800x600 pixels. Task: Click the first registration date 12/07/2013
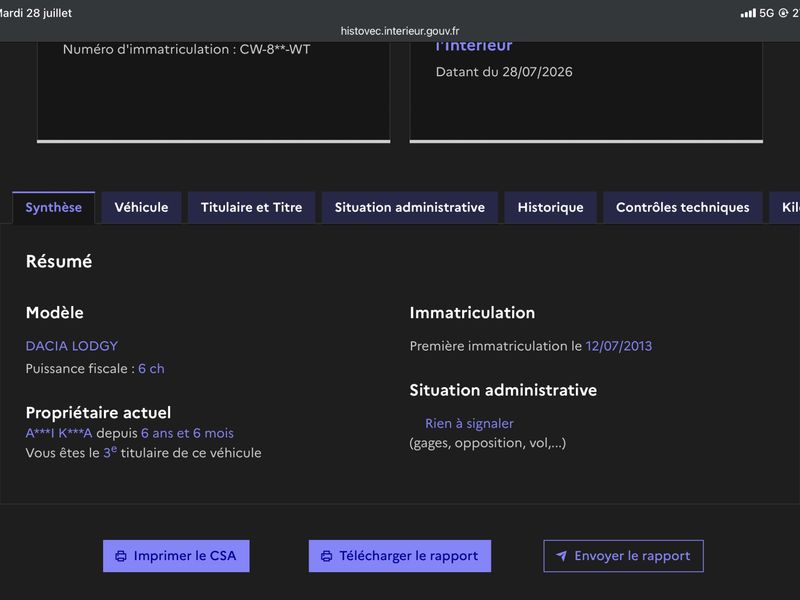pos(618,346)
